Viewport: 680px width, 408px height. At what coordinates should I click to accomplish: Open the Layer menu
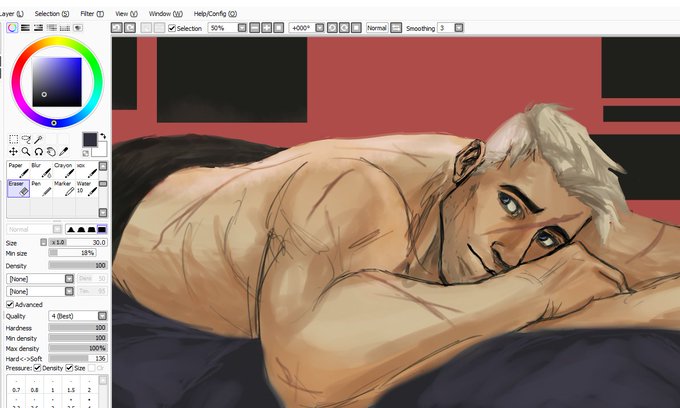pos(12,14)
